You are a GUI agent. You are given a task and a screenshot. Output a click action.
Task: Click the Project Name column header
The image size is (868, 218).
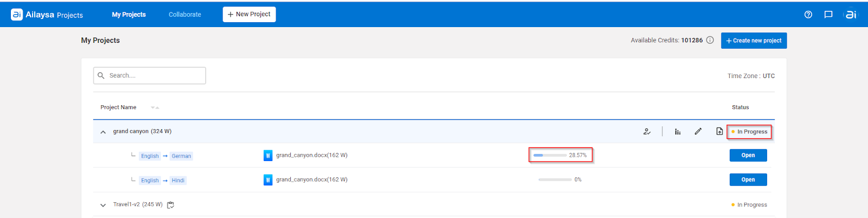tap(118, 107)
